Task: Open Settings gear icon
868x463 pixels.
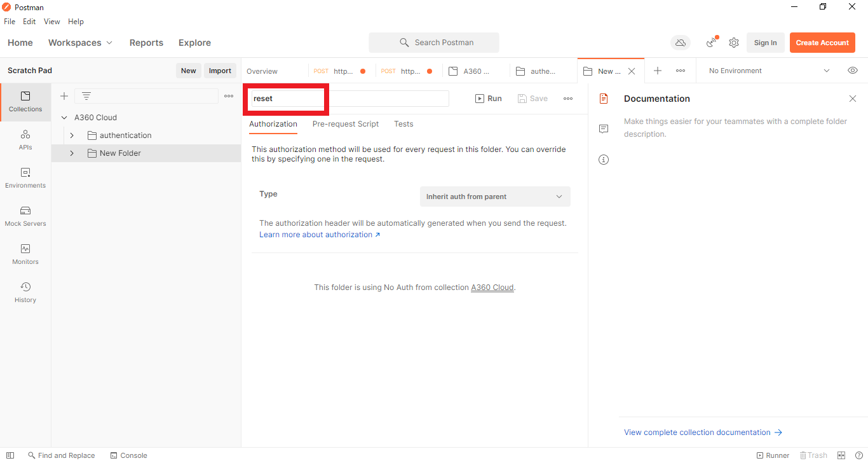Action: pyautogui.click(x=734, y=43)
